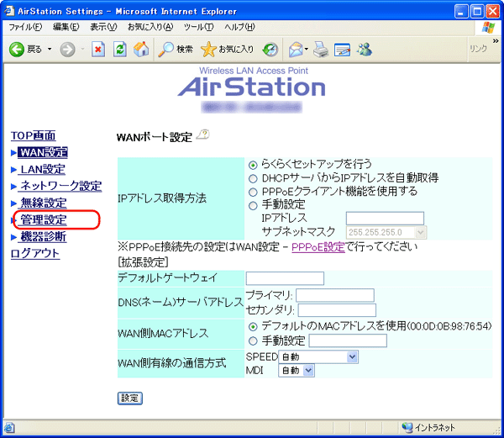Expand the mail icon dropdown arrow

pos(307,50)
